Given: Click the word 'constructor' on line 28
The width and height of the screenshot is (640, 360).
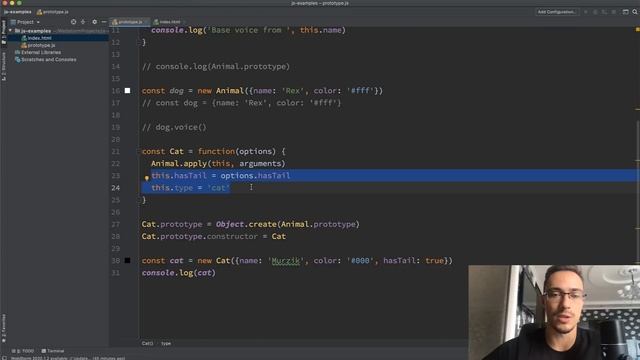Looking at the screenshot, I should [x=232, y=236].
